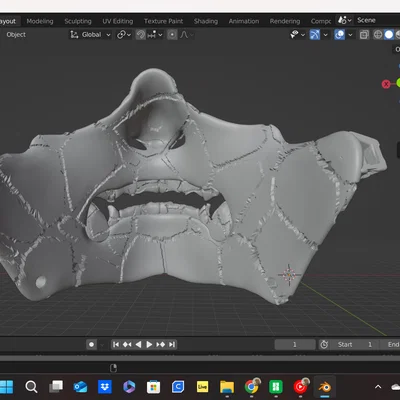Screen dimensions: 400x400
Task: Click the red X axis gizmo
Action: point(386,84)
